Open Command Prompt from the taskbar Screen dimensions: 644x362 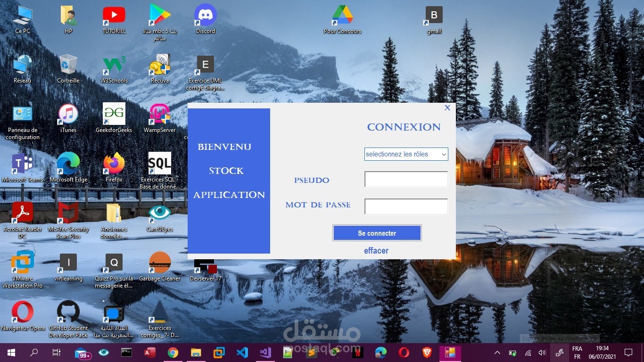pyautogui.click(x=126, y=352)
